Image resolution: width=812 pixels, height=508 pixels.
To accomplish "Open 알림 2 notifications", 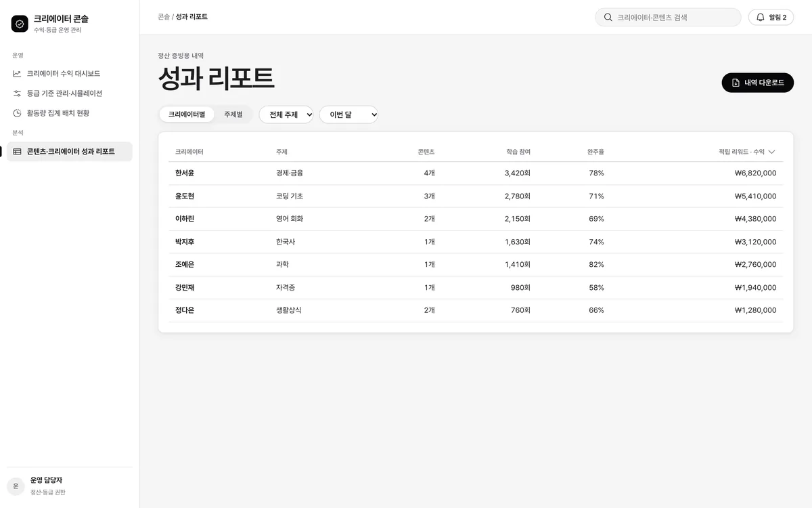I will 771,18.
